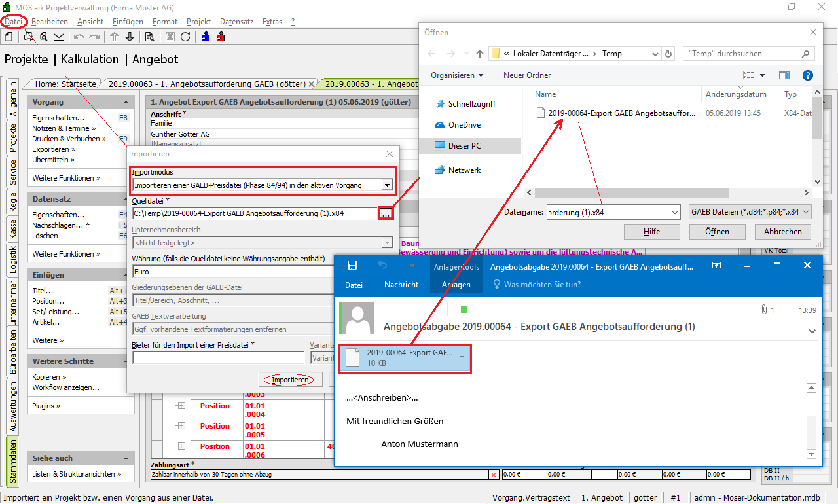This screenshot has width=838, height=504.
Task: Click the up-folder arrow in Öffnen dialog
Action: [x=480, y=54]
